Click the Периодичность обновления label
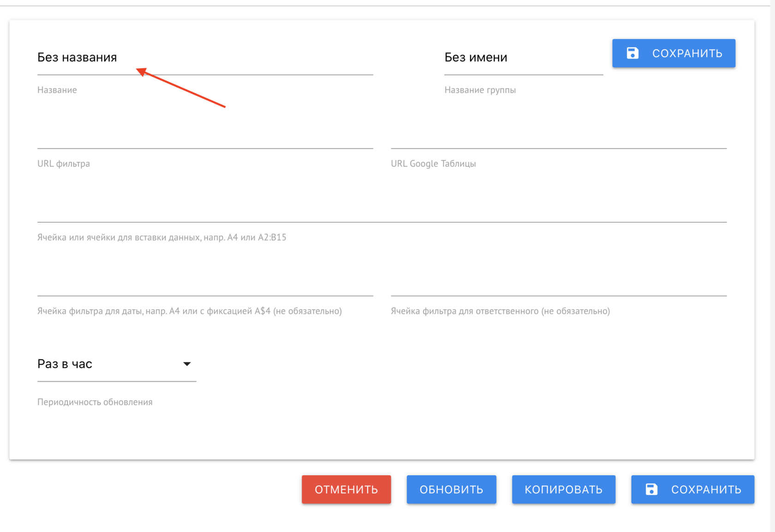This screenshot has width=775, height=532. click(x=95, y=402)
